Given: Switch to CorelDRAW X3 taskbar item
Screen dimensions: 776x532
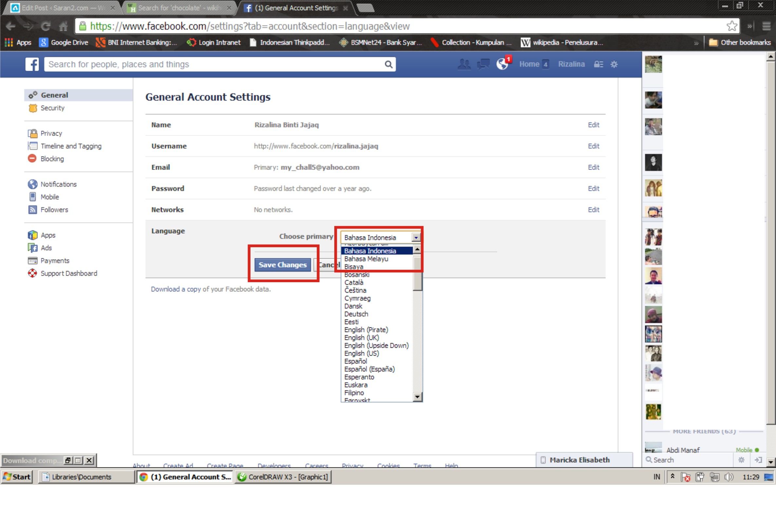Looking at the screenshot, I should coord(283,477).
